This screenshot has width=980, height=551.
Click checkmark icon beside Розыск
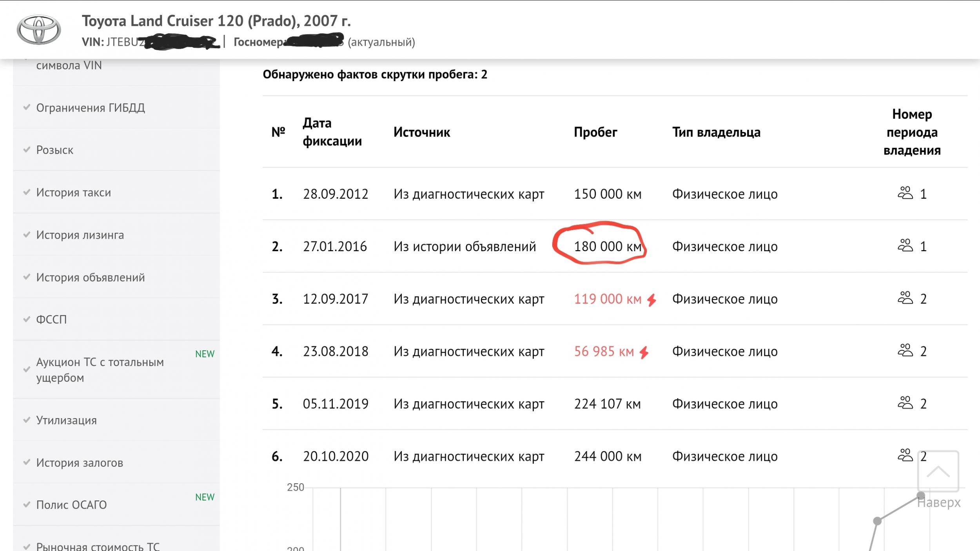[x=27, y=149]
